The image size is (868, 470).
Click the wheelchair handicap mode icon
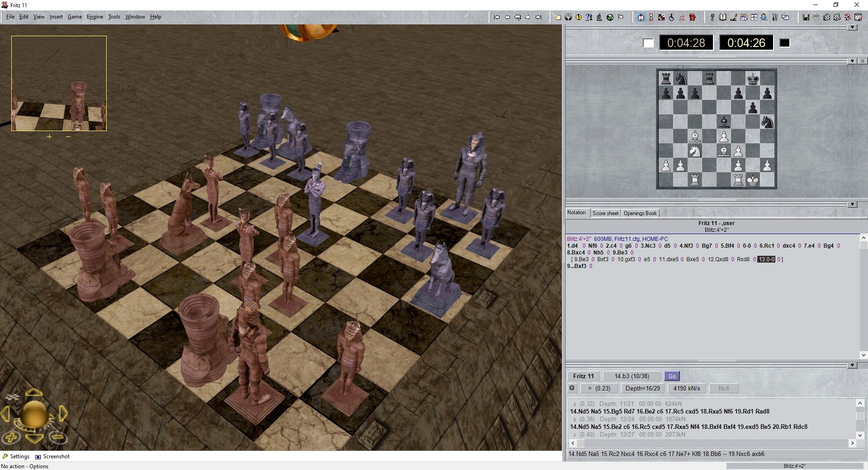pos(672,17)
